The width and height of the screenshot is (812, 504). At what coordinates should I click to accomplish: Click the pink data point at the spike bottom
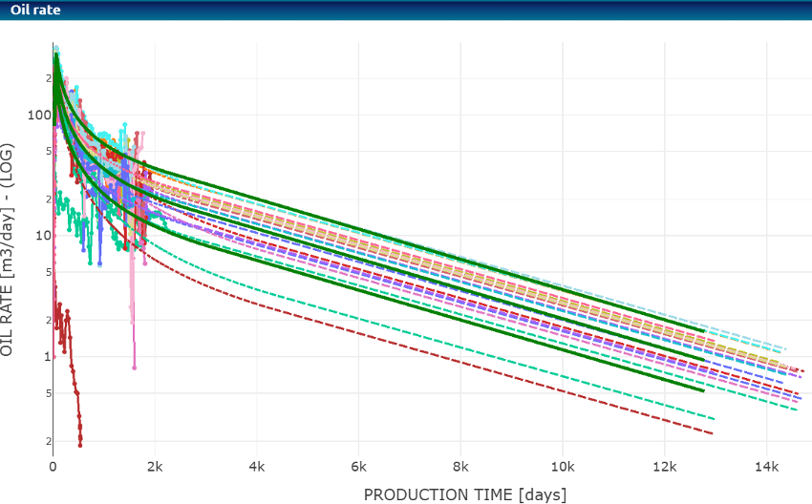point(134,367)
